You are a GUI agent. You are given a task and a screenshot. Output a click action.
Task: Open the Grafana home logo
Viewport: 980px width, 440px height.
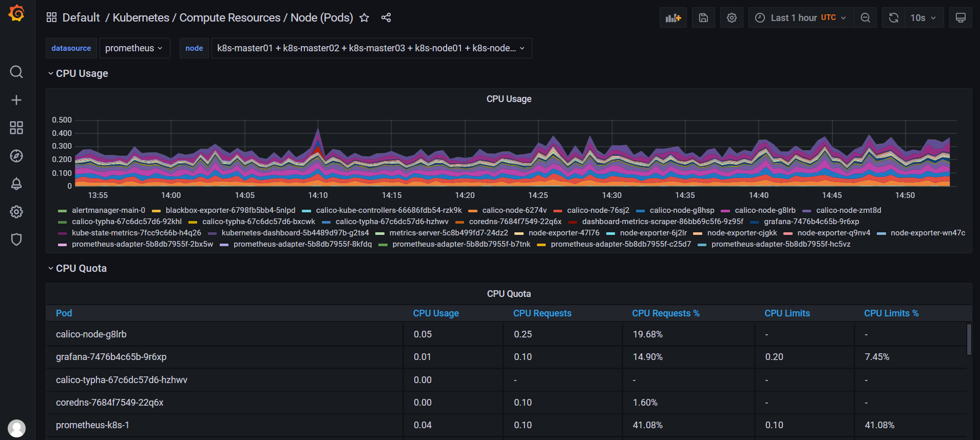(16, 13)
